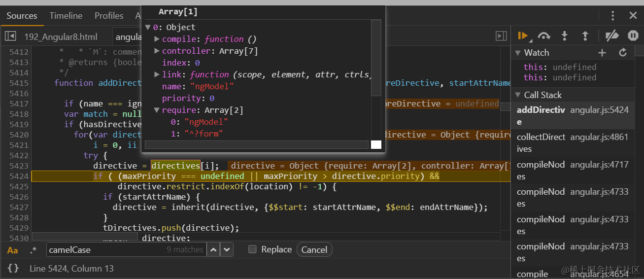Select compileNodes frame at angular.js:4717
Viewport: 644px width, 279px height.
[573, 171]
